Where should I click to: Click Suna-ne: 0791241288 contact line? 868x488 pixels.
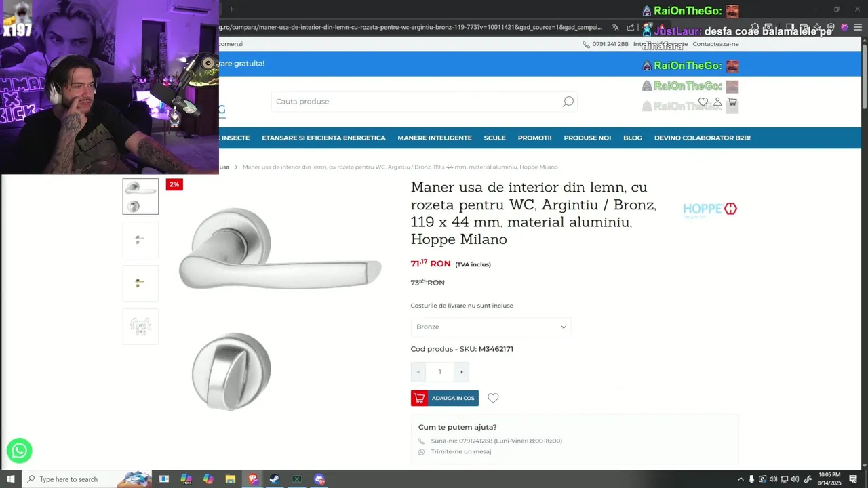496,441
